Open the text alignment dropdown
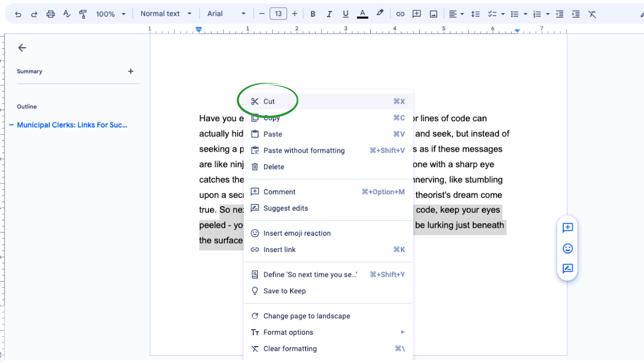Image resolution: width=644 pixels, height=363 pixels. point(456,14)
